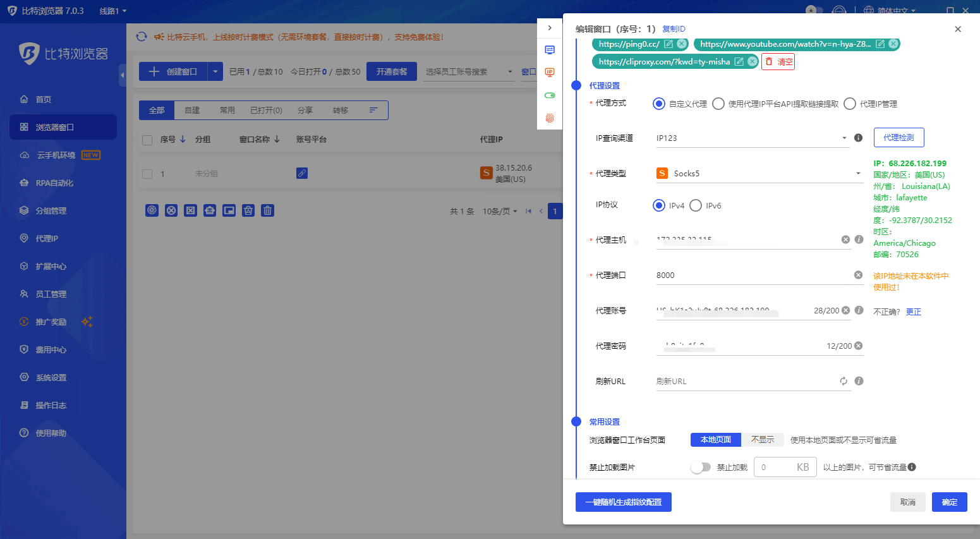Collapse the left sidebar handle
Screen dimensions: 980x539
click(x=123, y=75)
